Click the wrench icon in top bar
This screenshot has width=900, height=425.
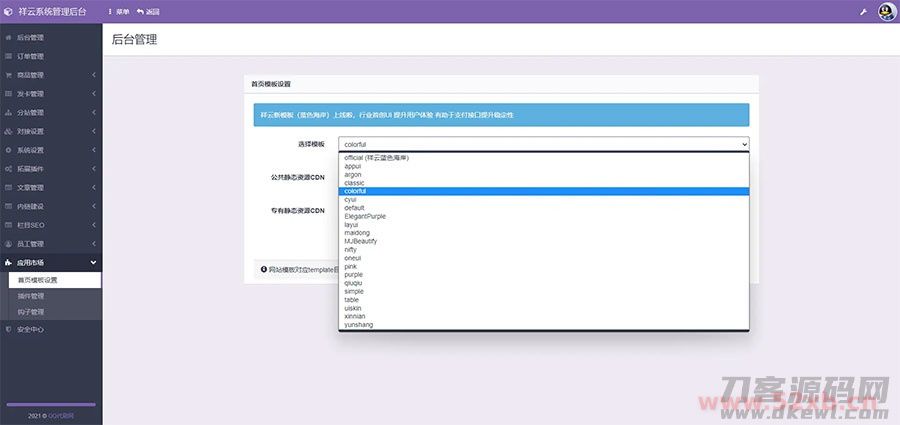pyautogui.click(x=863, y=12)
